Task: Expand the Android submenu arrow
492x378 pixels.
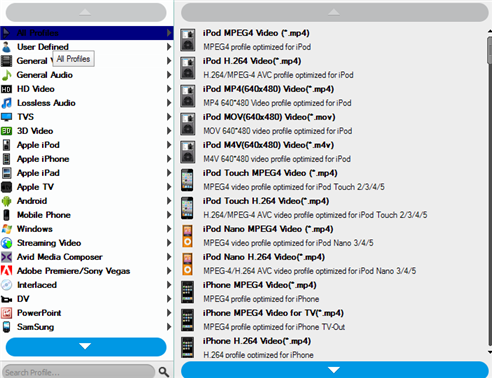Action: (x=169, y=201)
